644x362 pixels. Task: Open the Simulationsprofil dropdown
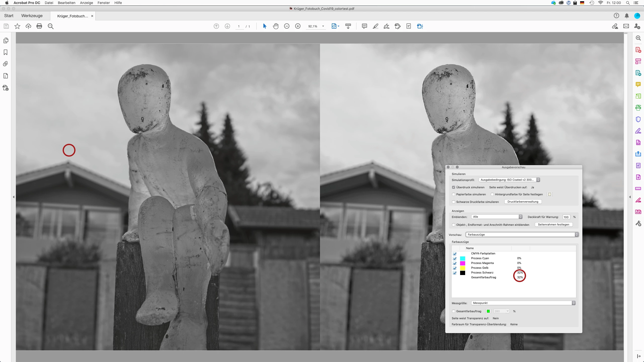[x=509, y=180]
